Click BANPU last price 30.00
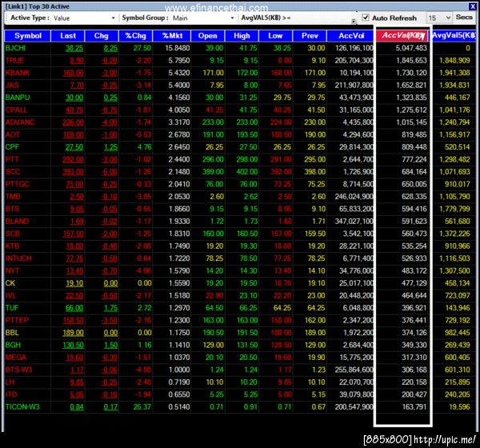The width and height of the screenshot is (480, 448). pyautogui.click(x=74, y=98)
